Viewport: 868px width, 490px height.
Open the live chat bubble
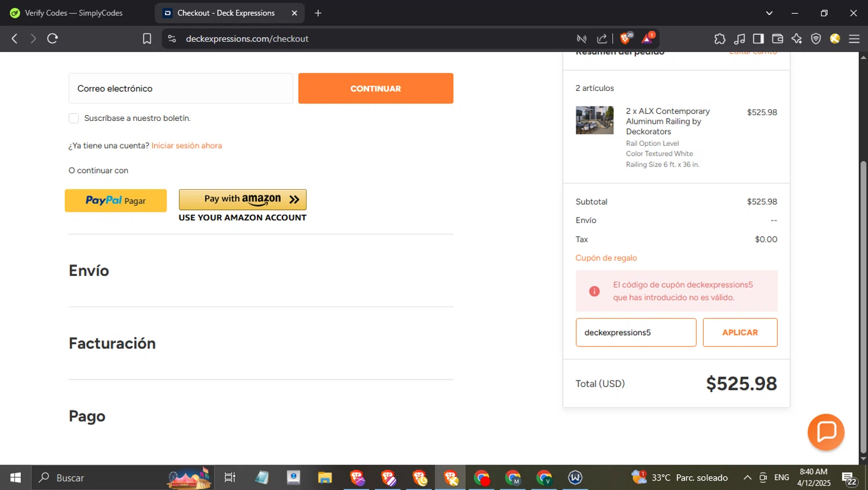click(826, 432)
